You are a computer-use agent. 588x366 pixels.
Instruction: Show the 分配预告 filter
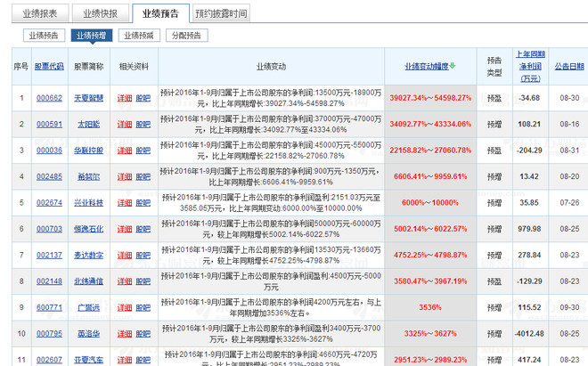(187, 36)
